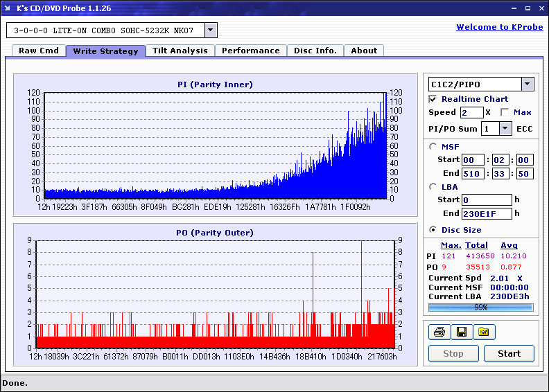Click the MSF End minutes field 510
This screenshot has height=392, width=549.
pos(473,173)
